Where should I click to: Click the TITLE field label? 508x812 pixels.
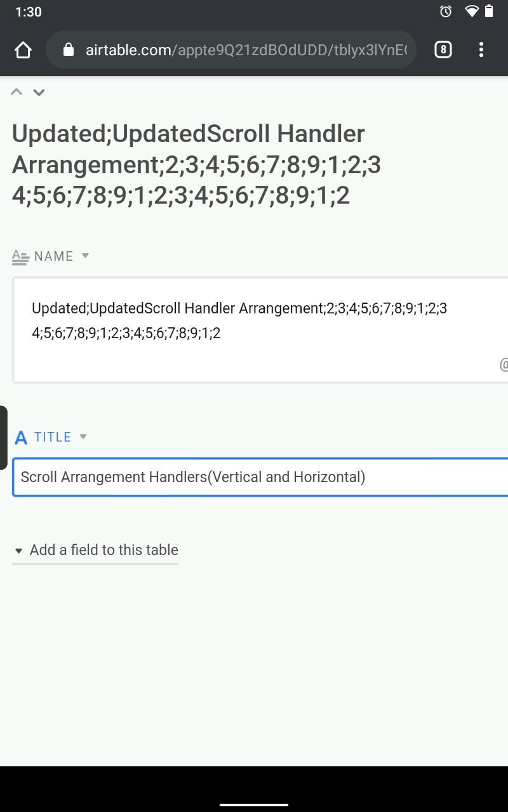[53, 437]
